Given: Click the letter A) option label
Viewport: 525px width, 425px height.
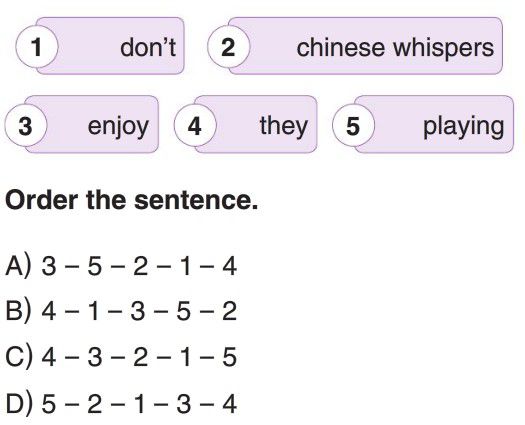Looking at the screenshot, I should coord(19,266).
